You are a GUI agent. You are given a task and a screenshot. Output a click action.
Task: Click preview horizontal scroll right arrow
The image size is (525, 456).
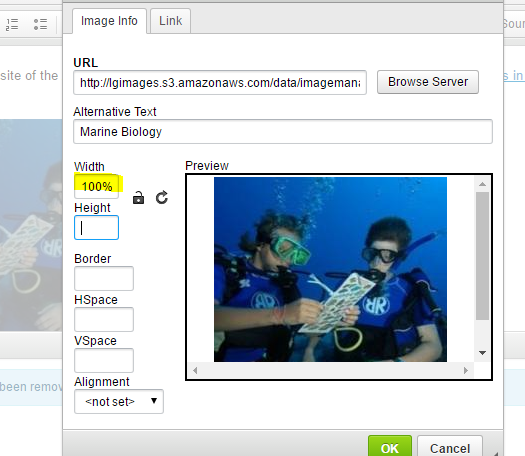coord(465,370)
